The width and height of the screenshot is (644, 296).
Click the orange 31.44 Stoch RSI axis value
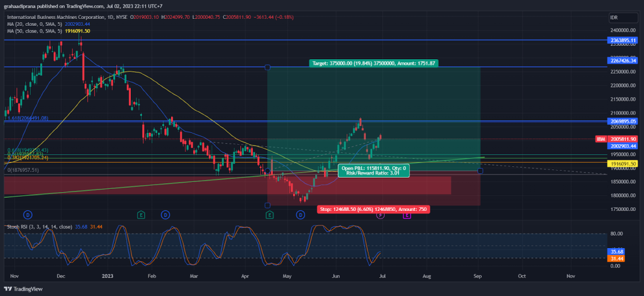pos(615,258)
